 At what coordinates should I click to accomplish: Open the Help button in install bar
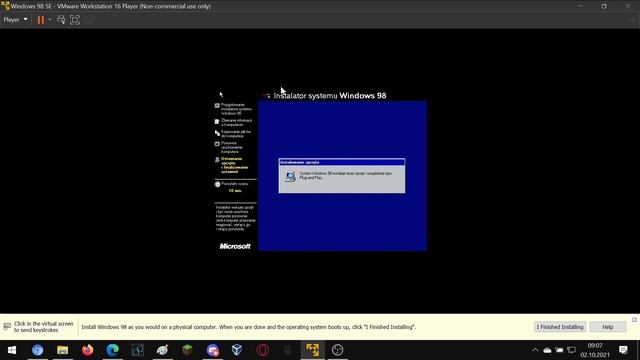click(608, 327)
